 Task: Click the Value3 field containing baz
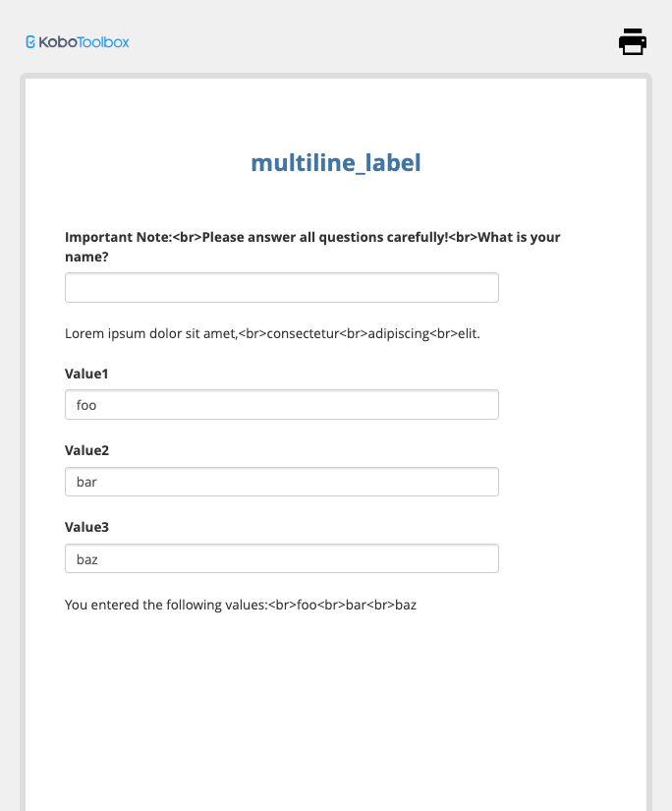pos(282,558)
